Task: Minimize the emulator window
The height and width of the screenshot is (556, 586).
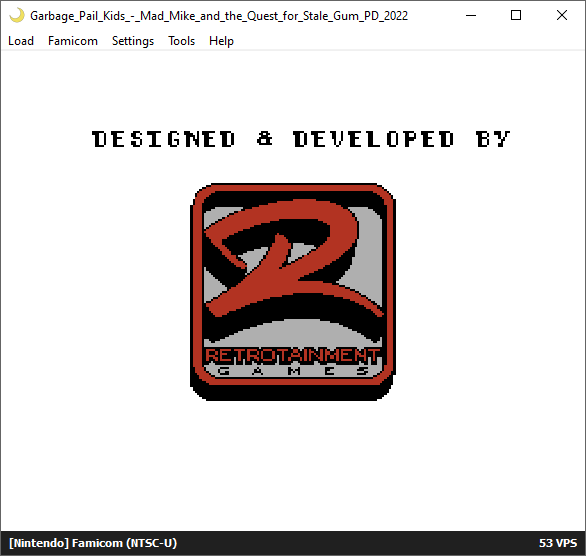Action: [x=471, y=15]
